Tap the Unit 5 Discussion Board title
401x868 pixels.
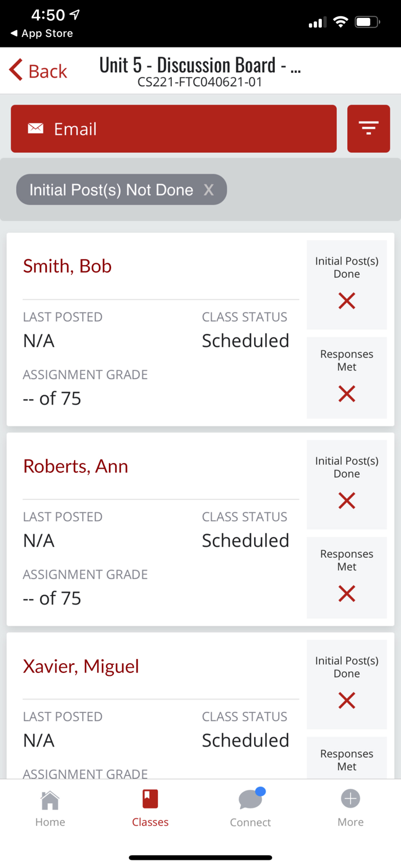click(x=200, y=65)
